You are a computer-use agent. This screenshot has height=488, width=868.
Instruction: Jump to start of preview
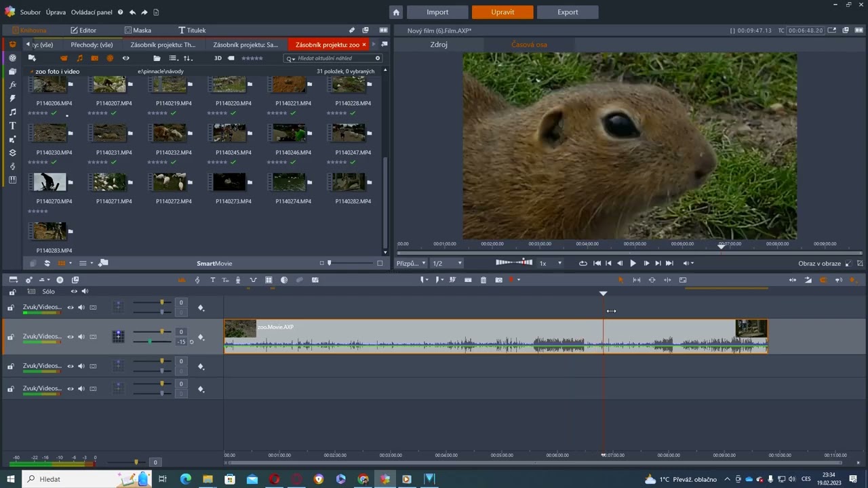(597, 263)
